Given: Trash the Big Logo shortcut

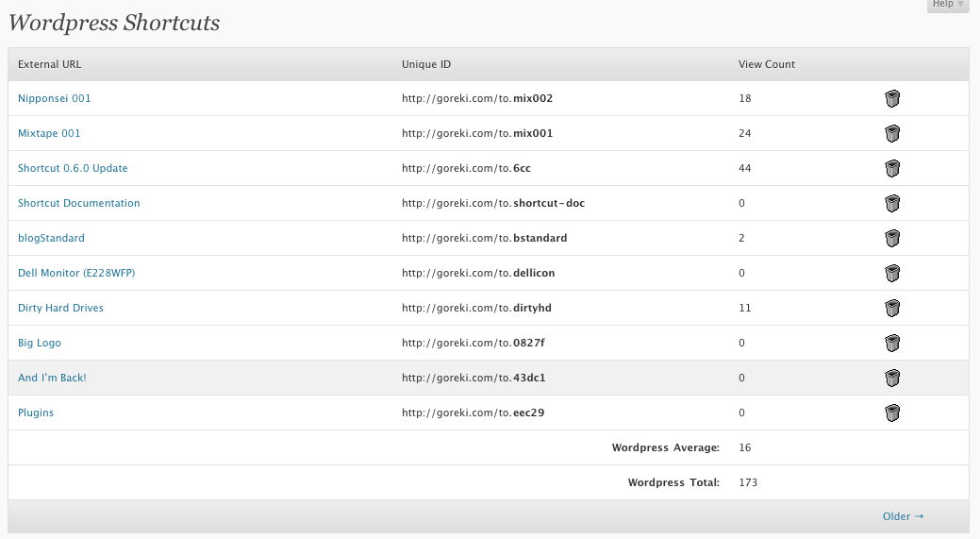Looking at the screenshot, I should click(x=892, y=344).
